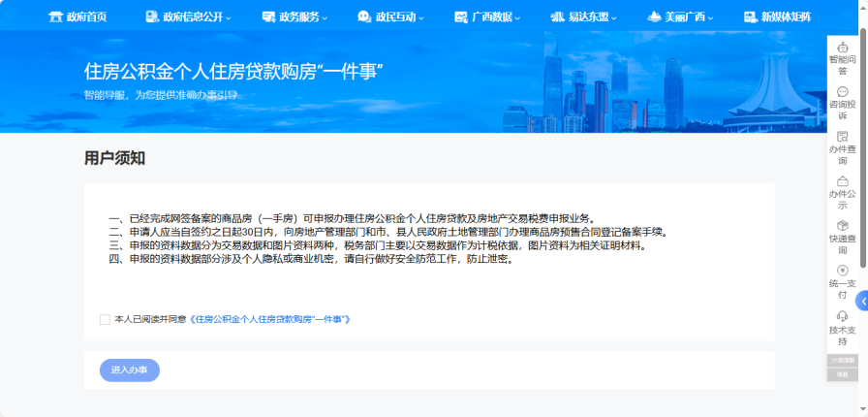Click the 咨询投诉 chat bubble icon
Viewport: 868px width, 417px height.
pos(842,92)
